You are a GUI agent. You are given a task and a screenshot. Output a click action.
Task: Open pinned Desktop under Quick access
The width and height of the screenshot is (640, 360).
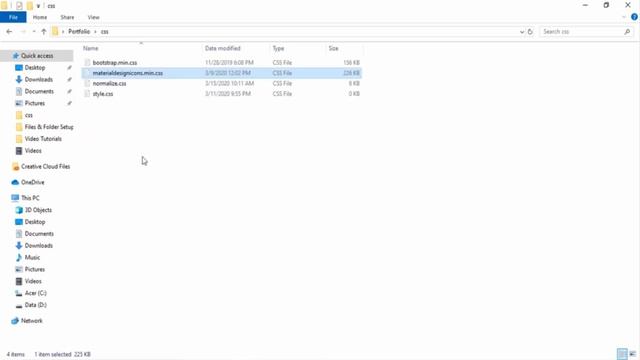(35, 67)
